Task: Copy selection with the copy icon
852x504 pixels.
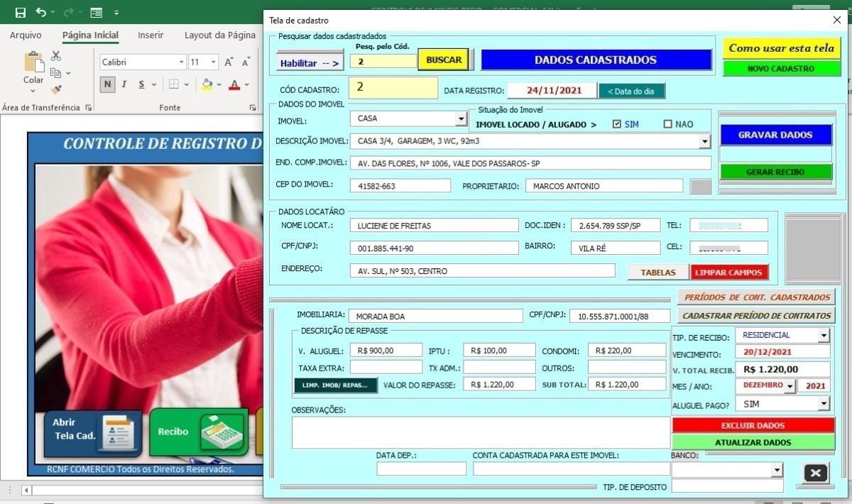Action: 56,72
